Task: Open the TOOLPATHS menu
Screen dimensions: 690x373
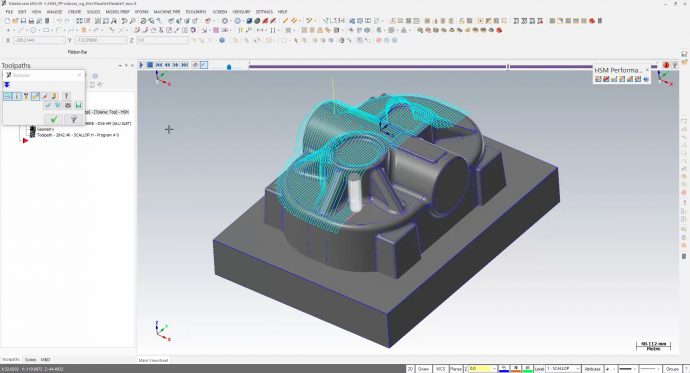Action: click(x=196, y=12)
